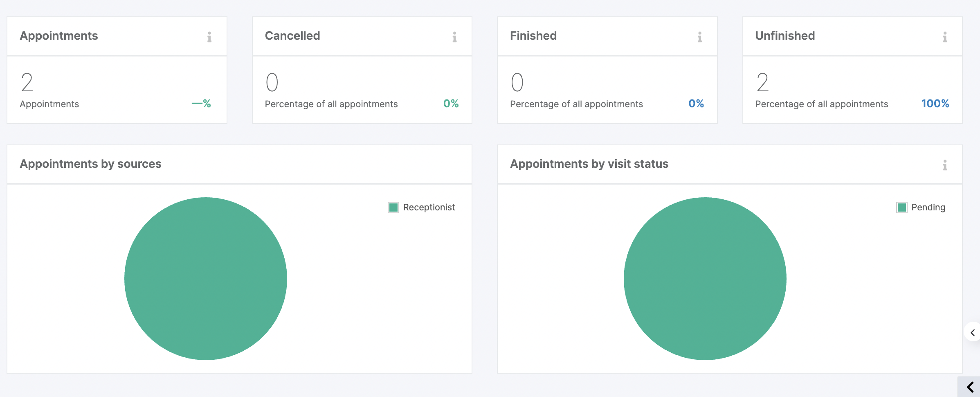Select the pie in Appointments by sources

206,279
